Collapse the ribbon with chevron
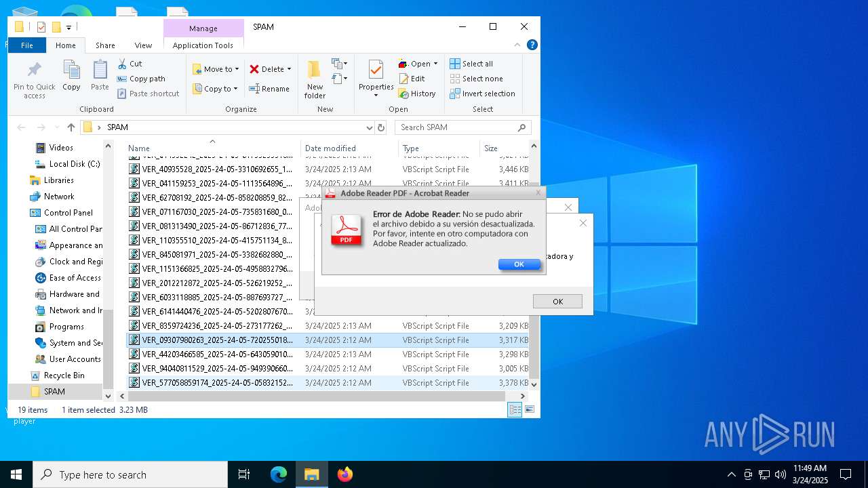868x488 pixels. [x=517, y=45]
